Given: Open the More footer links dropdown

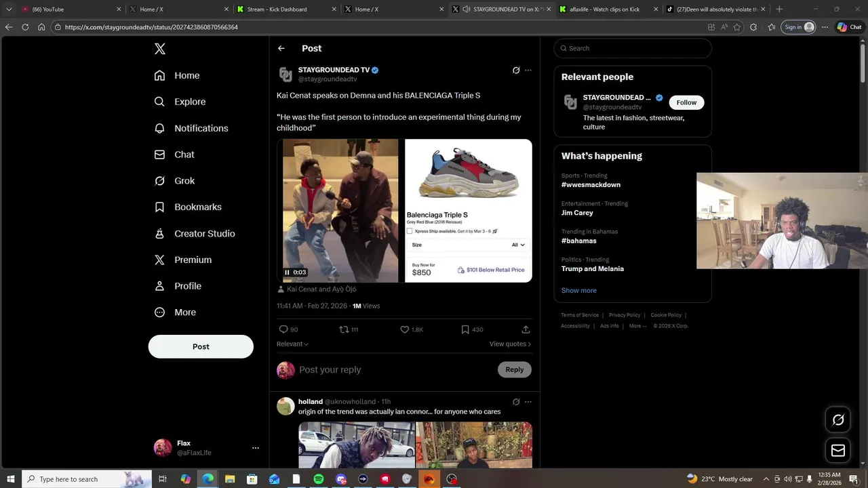Looking at the screenshot, I should 638,326.
